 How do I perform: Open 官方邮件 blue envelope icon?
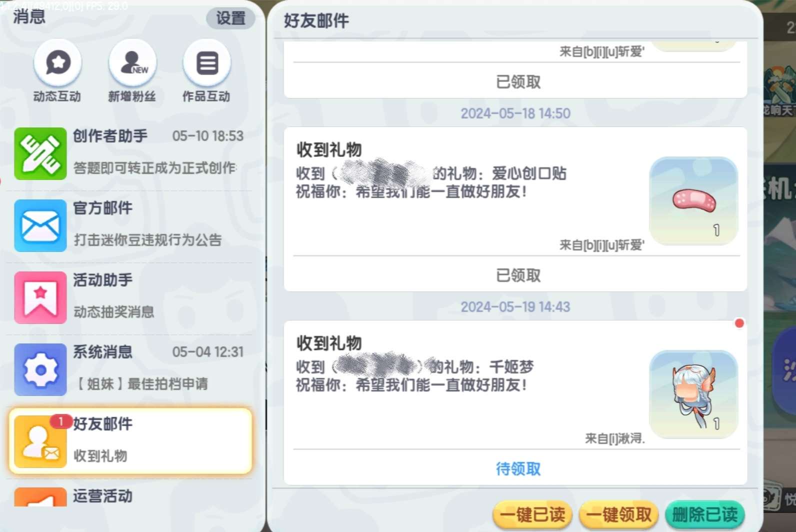click(x=40, y=225)
